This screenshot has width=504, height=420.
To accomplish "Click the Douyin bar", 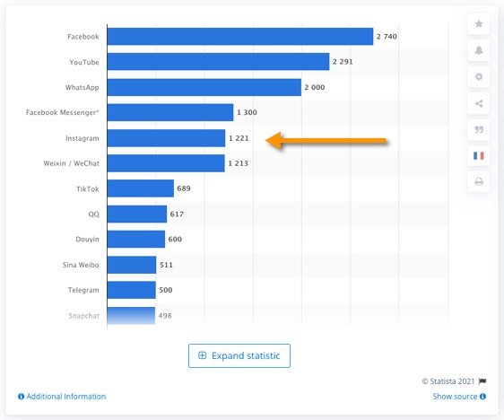I will coord(136,240).
